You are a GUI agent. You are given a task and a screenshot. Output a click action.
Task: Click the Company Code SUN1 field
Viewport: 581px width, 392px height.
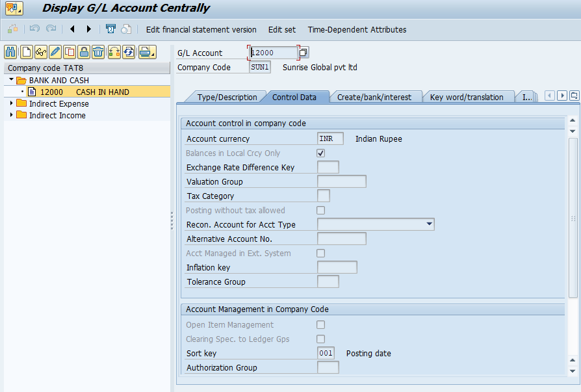pos(260,67)
